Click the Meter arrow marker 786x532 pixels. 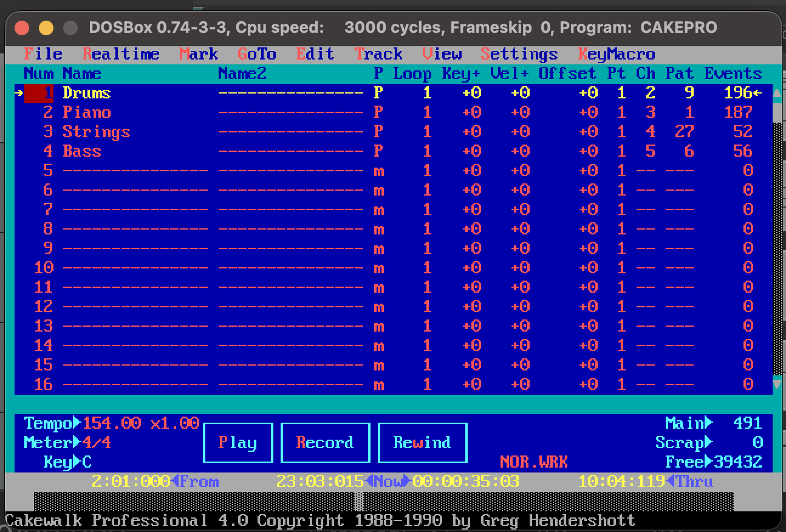pos(77,442)
